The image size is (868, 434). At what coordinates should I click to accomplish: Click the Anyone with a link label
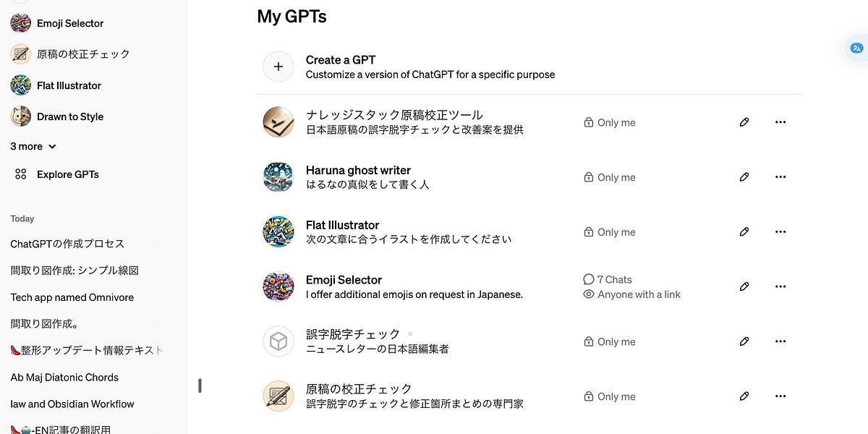[x=639, y=294]
